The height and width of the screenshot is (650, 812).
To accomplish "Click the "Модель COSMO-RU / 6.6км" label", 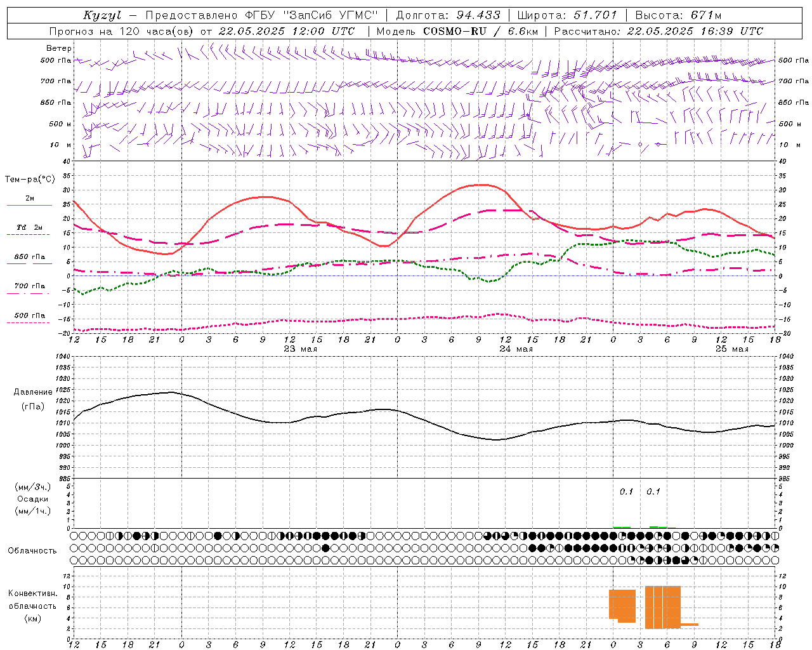I will point(457,31).
